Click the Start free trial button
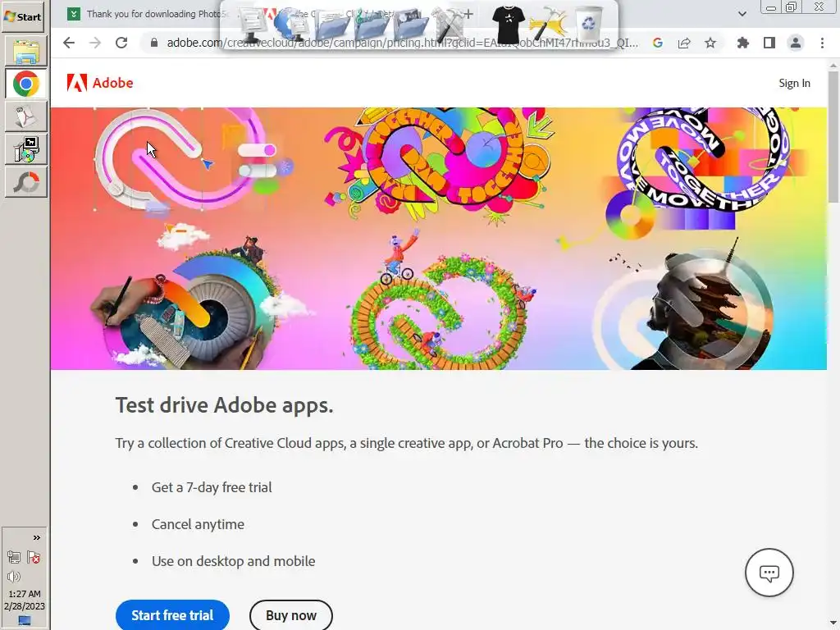 [x=172, y=615]
